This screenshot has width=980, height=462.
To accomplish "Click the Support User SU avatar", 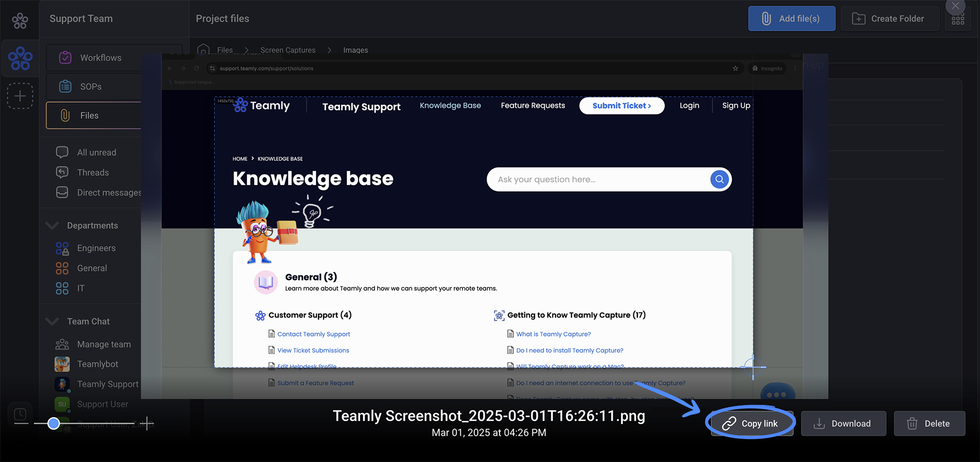I will point(62,404).
